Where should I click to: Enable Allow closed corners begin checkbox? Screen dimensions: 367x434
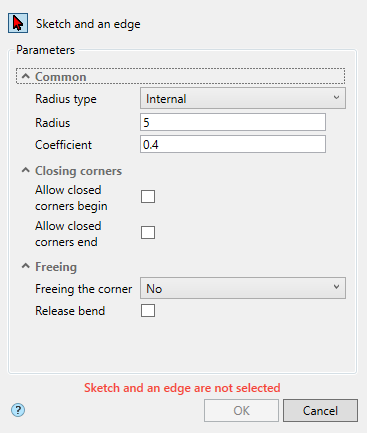[x=148, y=197]
